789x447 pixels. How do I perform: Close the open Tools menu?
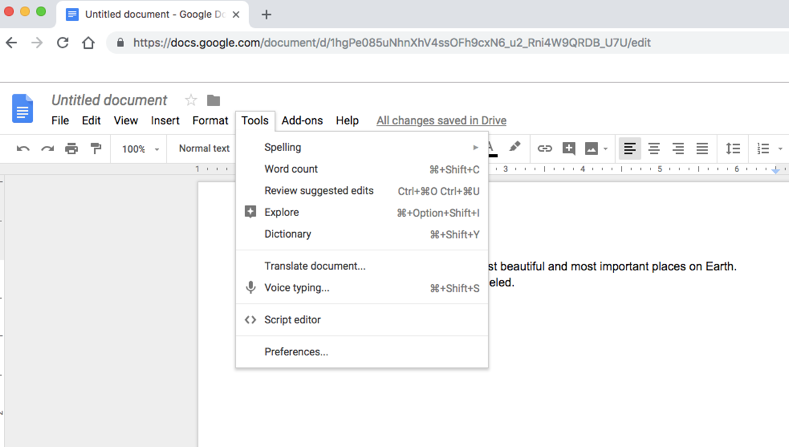(255, 120)
